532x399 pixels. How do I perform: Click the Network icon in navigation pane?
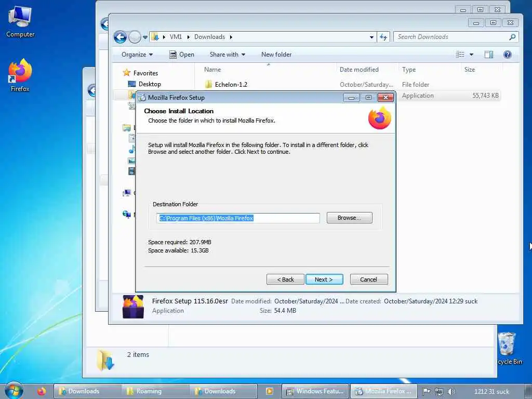[127, 214]
